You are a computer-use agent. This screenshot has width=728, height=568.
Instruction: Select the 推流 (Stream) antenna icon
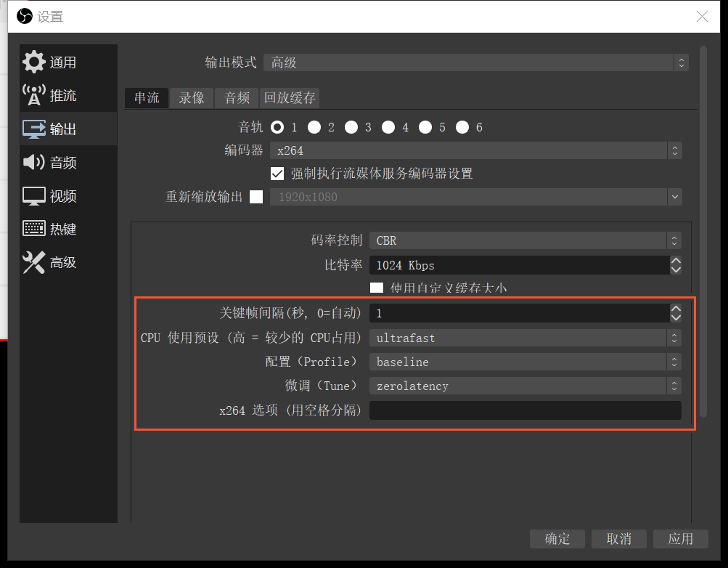tap(34, 96)
